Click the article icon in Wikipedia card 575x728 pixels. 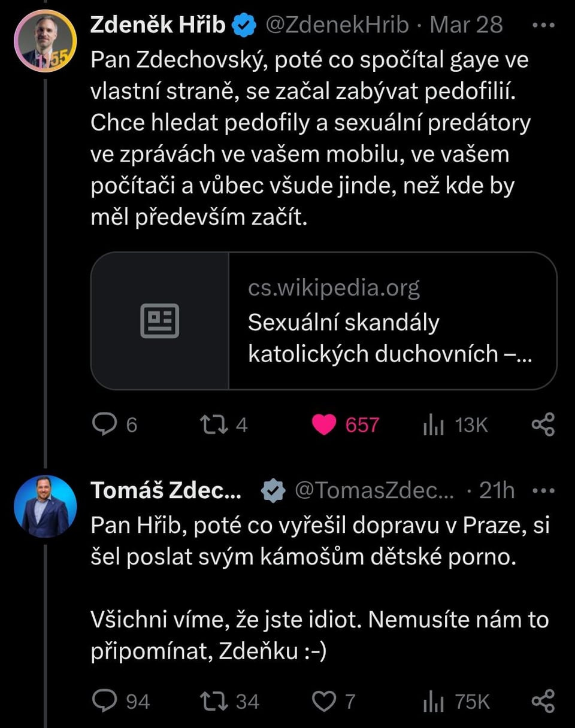click(x=160, y=321)
